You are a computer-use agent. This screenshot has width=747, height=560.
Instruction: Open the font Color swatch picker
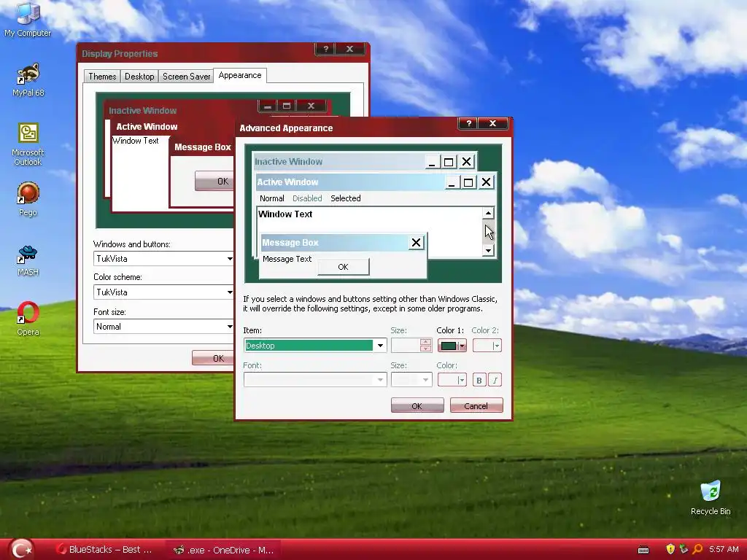pyautogui.click(x=452, y=380)
